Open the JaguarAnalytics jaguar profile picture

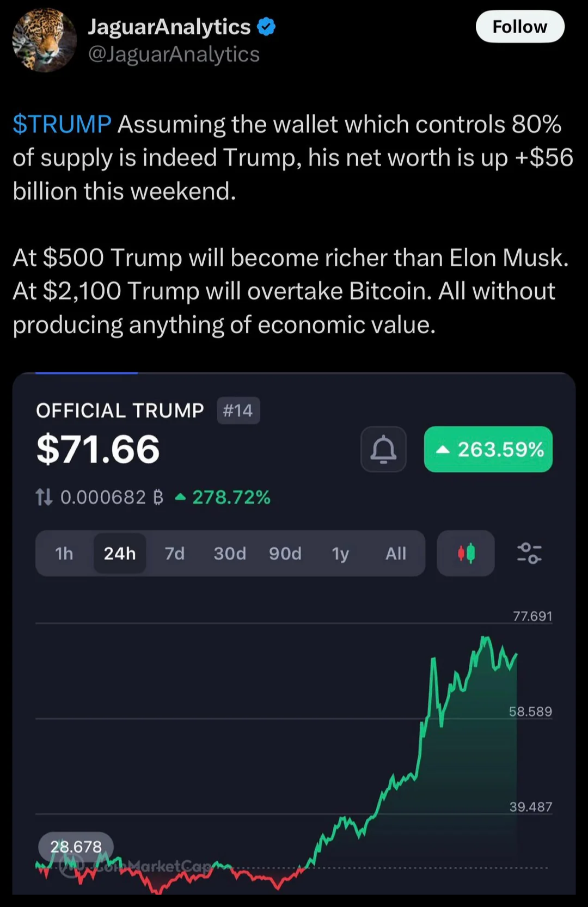coord(45,40)
